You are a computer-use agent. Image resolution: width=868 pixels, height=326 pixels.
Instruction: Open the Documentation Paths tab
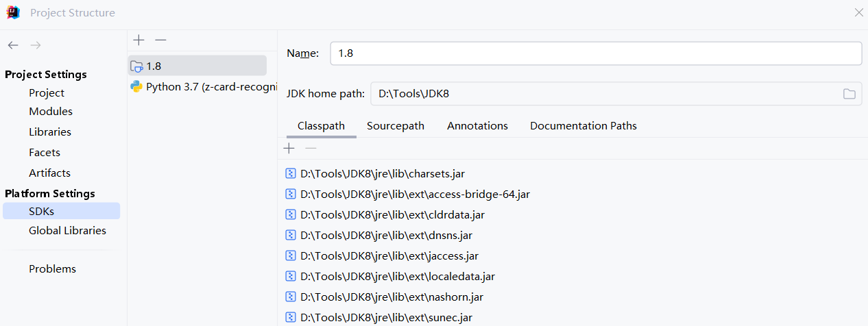[583, 126]
